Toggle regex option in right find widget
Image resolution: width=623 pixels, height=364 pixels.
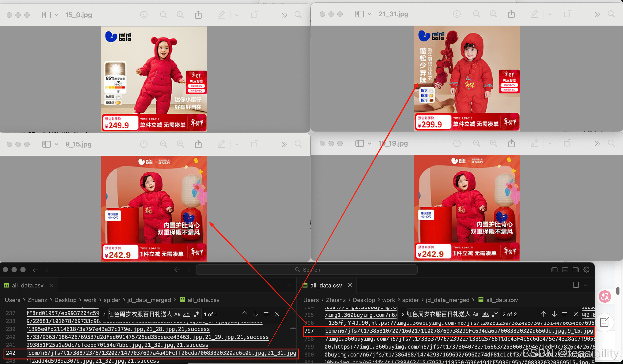coord(495,314)
